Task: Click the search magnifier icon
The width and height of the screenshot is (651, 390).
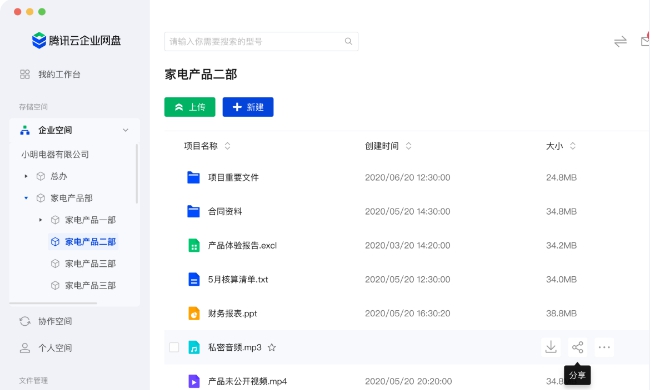Action: point(348,42)
